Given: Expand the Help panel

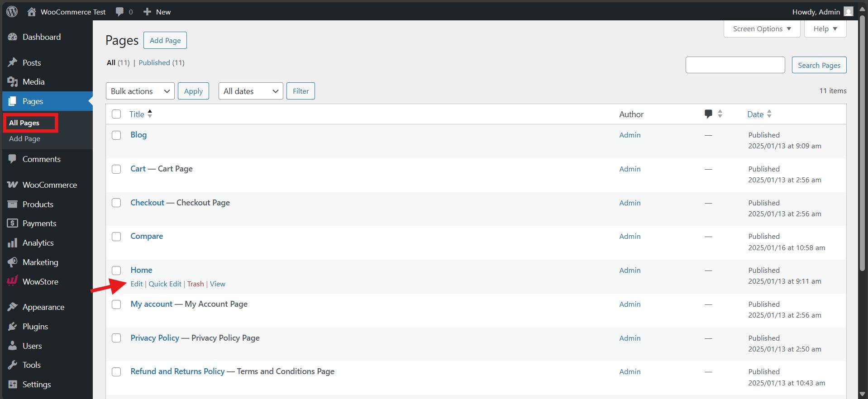Looking at the screenshot, I should [825, 29].
